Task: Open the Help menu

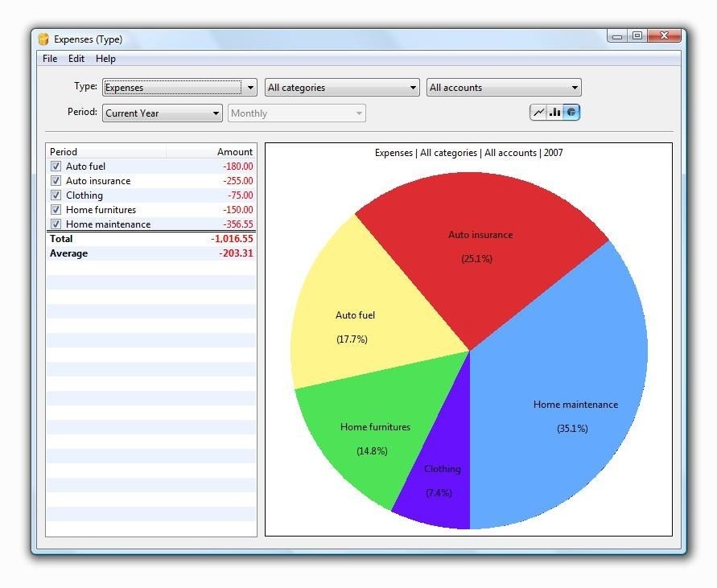Action: (x=105, y=59)
